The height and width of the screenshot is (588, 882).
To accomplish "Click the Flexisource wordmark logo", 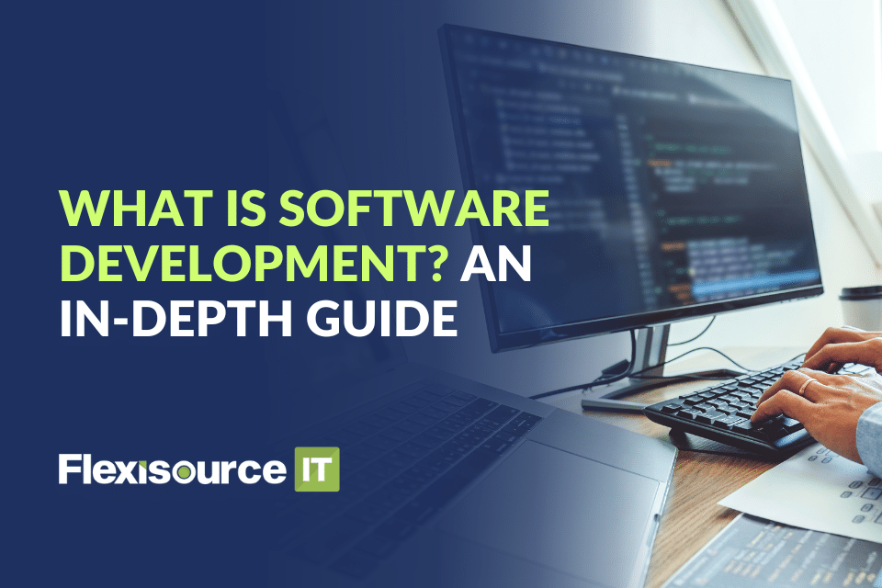I will pos(172,469).
